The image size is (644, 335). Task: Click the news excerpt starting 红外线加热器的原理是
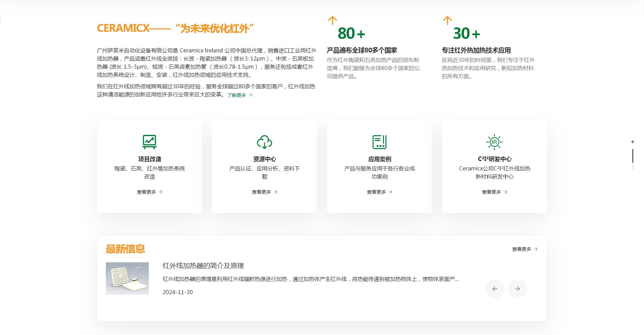click(311, 279)
